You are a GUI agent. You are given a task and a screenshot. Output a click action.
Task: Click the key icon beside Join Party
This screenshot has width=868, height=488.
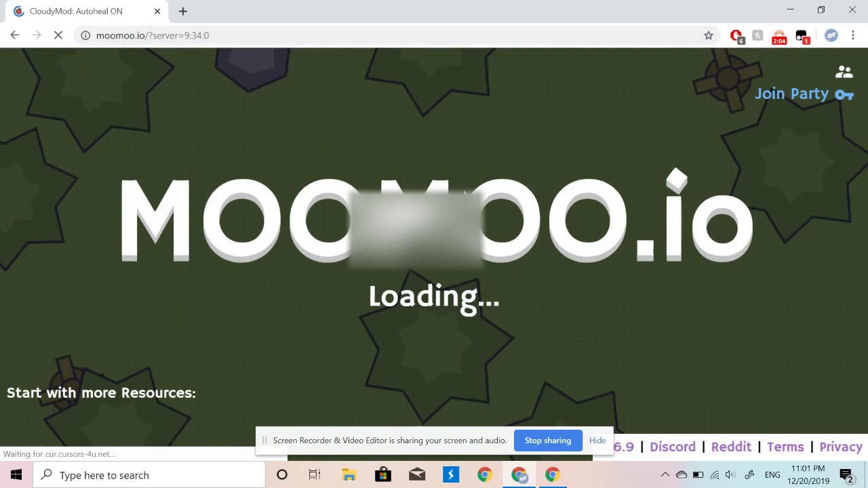click(844, 95)
